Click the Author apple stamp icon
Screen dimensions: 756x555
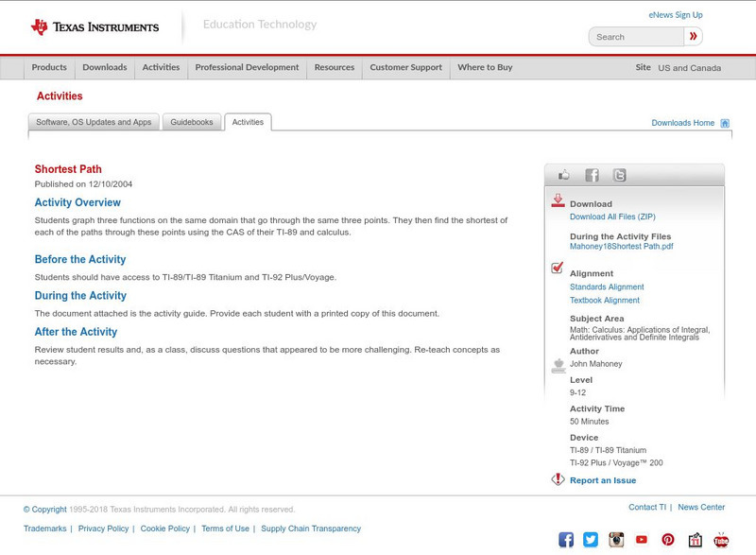pyautogui.click(x=558, y=366)
